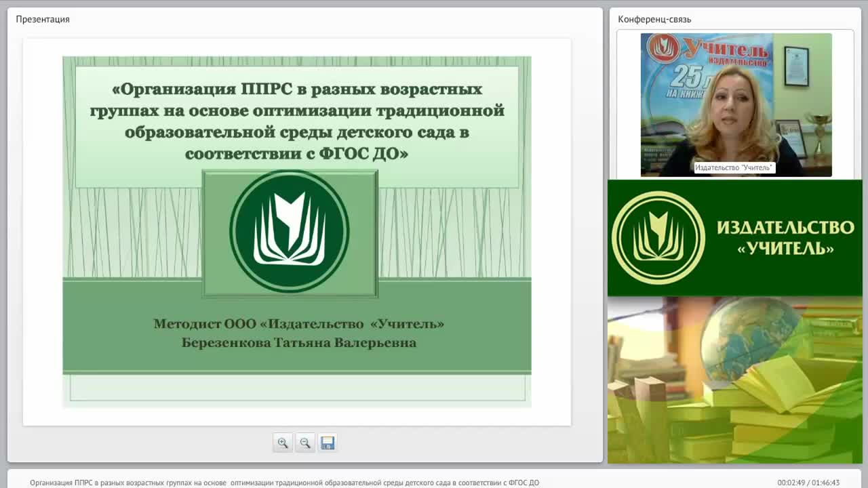This screenshot has width=868, height=488.
Task: Click the Конференц-связь panel title
Action: [654, 19]
